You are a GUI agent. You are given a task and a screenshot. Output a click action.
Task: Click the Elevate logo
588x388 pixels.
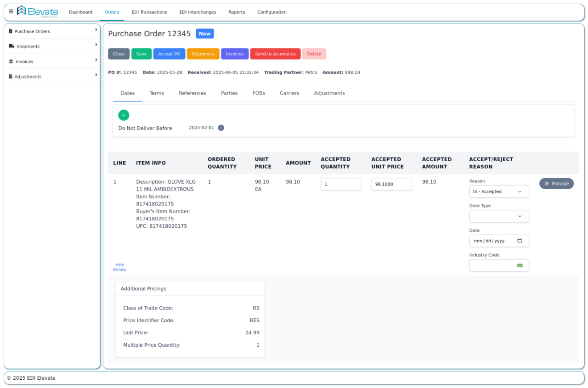38,11
